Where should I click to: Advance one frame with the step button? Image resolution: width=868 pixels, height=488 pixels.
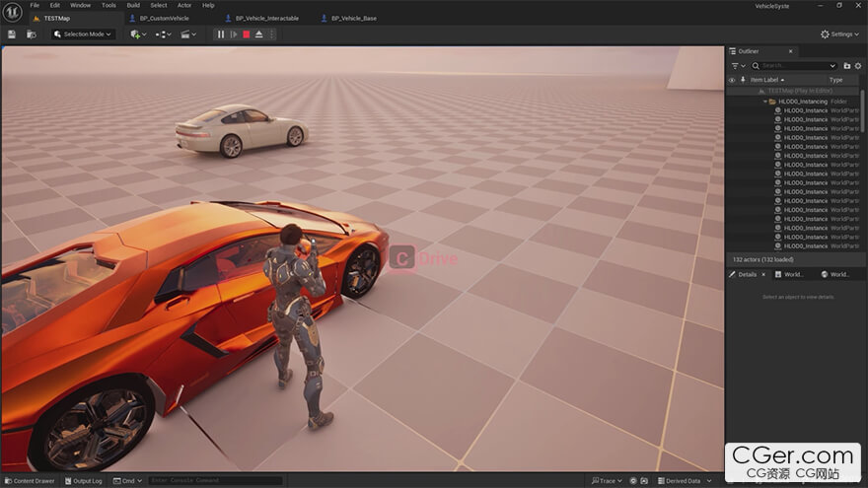234,35
